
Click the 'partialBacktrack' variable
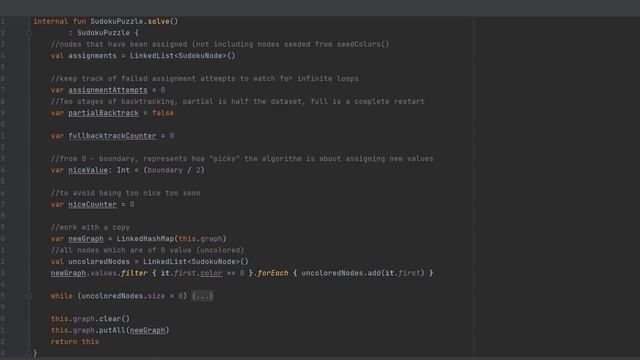[x=103, y=113]
